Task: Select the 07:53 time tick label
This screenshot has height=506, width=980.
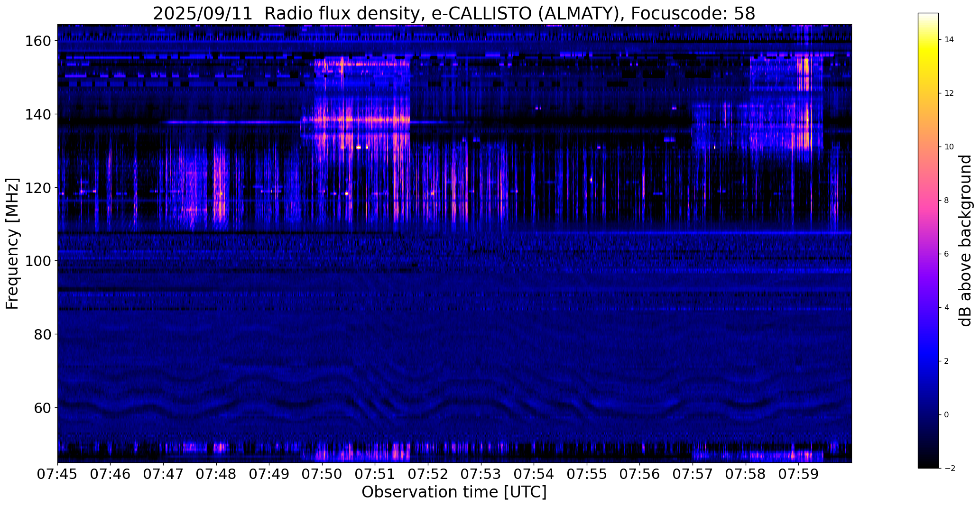Action: [x=481, y=475]
